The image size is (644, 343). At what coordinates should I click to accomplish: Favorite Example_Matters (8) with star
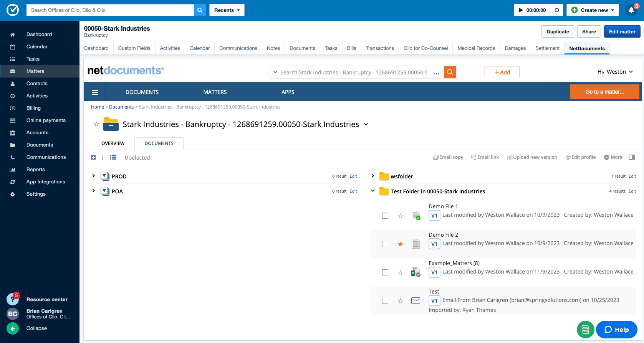pyautogui.click(x=400, y=272)
